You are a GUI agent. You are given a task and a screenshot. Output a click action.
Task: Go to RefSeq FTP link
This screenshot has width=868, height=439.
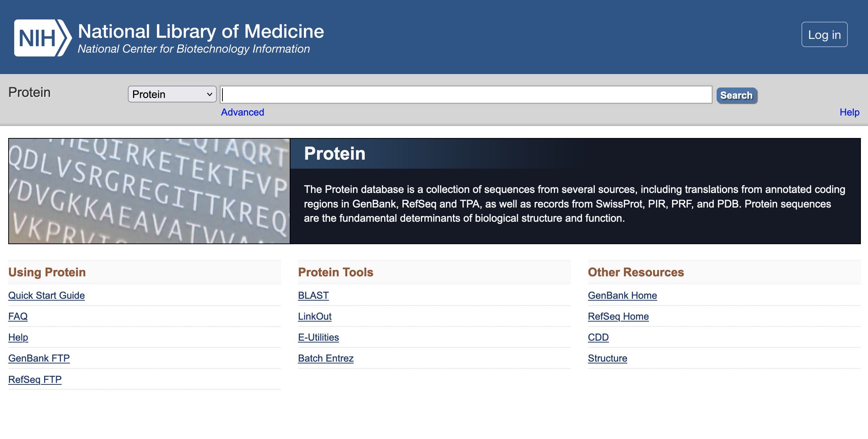point(35,380)
